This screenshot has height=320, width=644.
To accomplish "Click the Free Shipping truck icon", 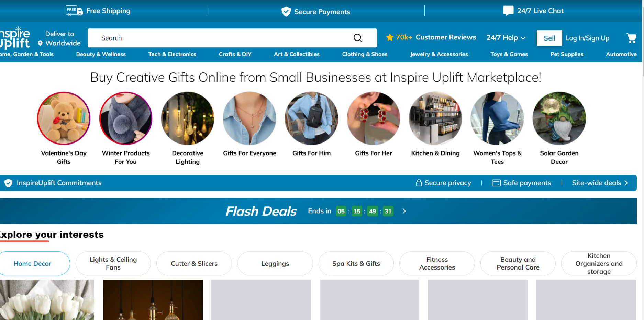I will [x=74, y=11].
